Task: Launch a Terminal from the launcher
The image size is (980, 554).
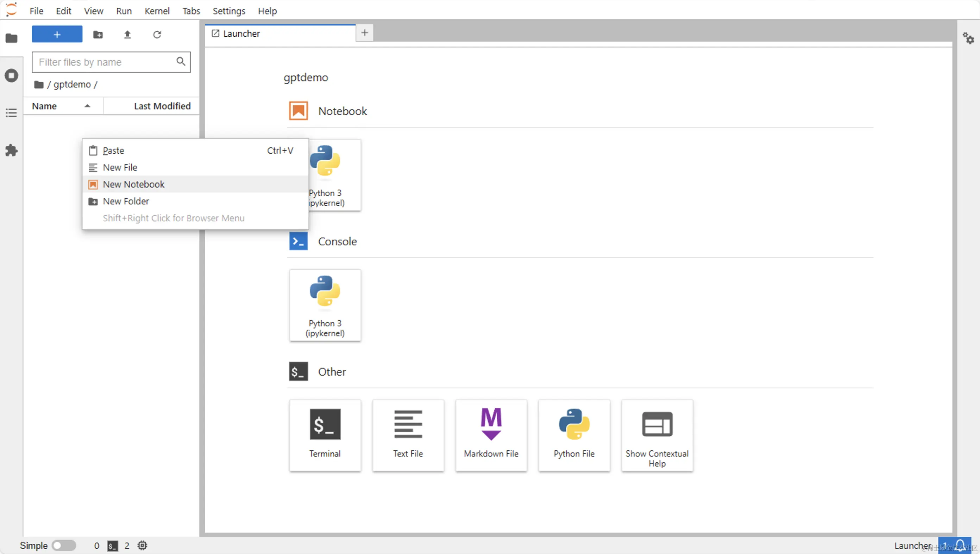Action: (x=325, y=435)
